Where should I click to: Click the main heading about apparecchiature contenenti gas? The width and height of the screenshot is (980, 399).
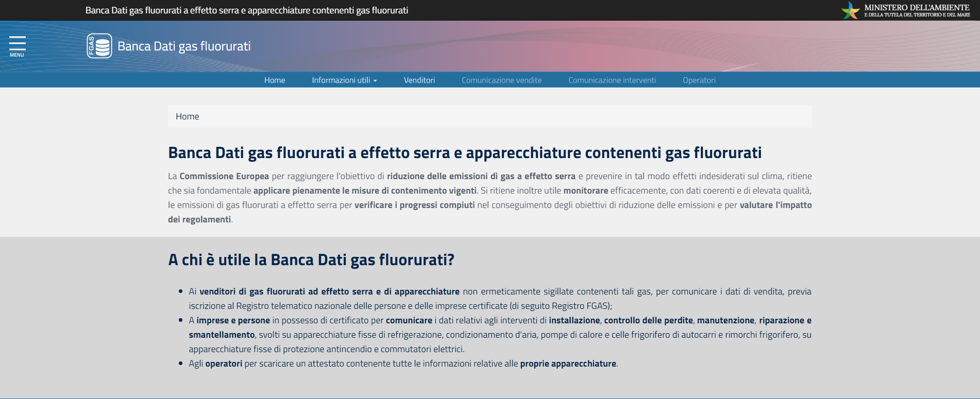tap(464, 153)
